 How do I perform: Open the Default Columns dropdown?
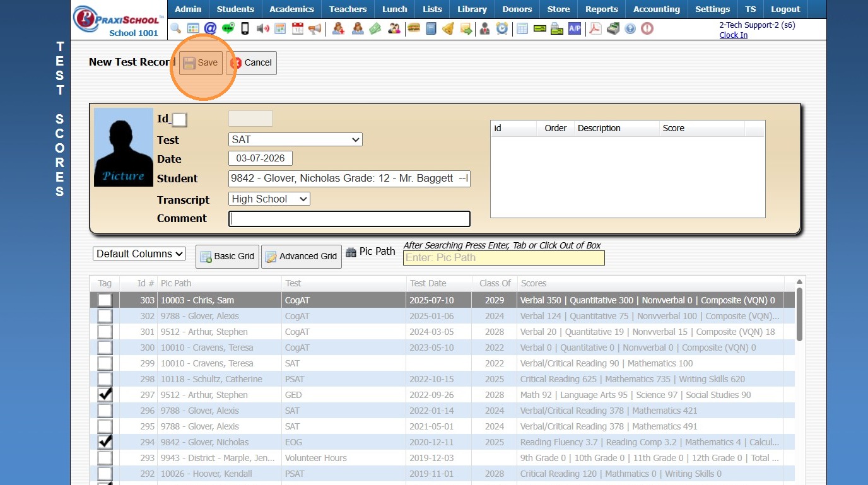pyautogui.click(x=139, y=254)
